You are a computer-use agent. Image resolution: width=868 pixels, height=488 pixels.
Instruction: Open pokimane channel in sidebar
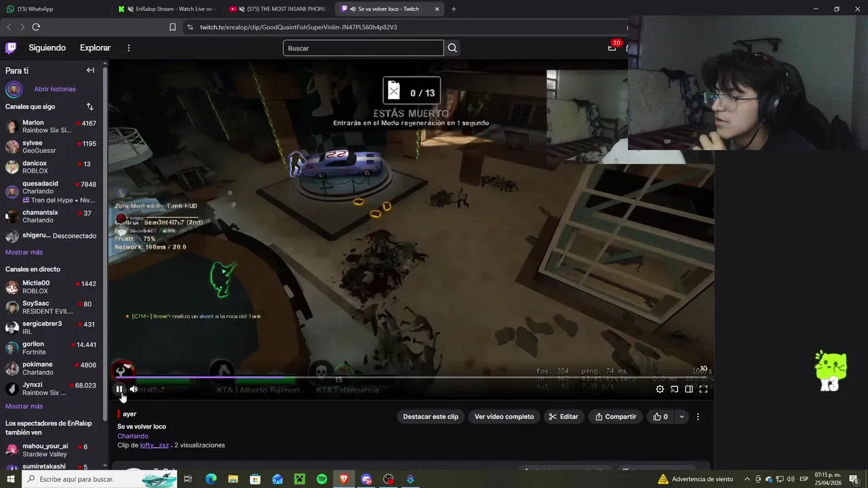tap(52, 368)
